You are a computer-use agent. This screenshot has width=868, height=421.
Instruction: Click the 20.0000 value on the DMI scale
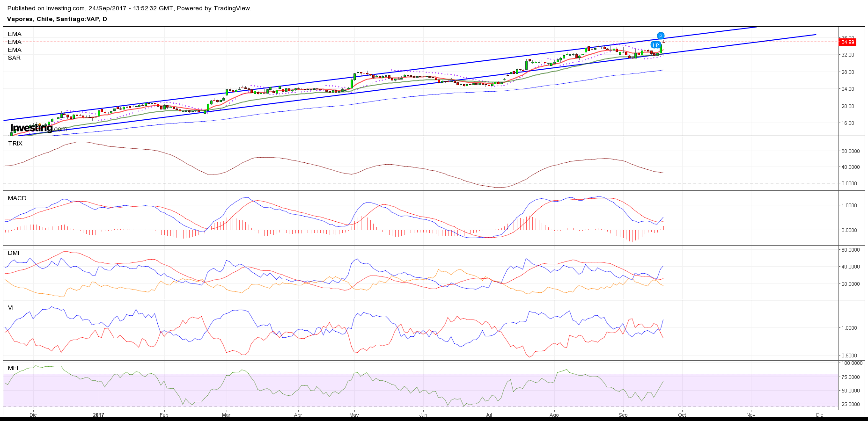[851, 284]
